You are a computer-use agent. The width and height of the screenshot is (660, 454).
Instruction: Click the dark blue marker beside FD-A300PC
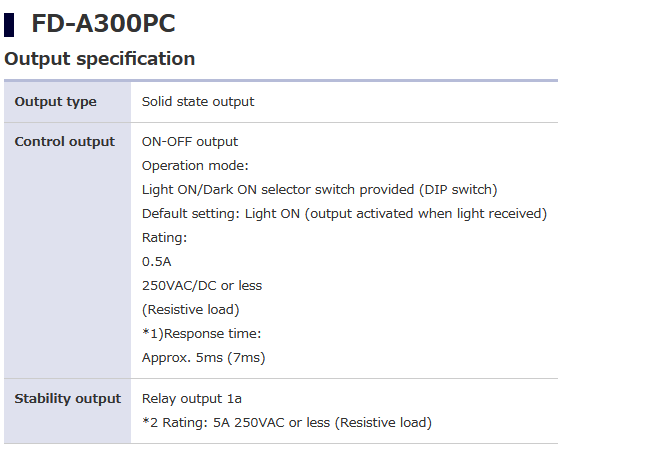point(9,22)
